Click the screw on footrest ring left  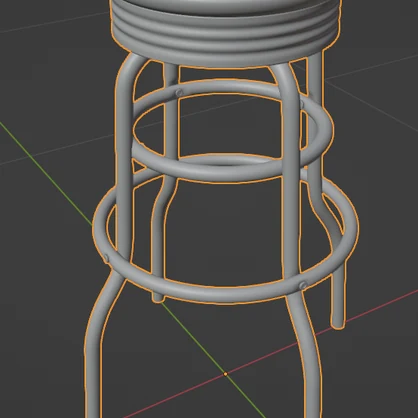click(x=106, y=258)
